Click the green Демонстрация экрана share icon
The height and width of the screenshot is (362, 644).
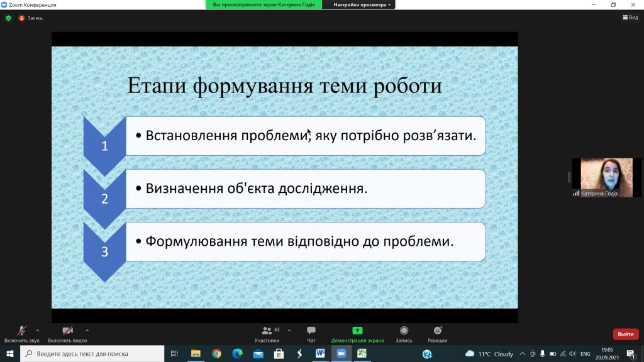tap(357, 331)
